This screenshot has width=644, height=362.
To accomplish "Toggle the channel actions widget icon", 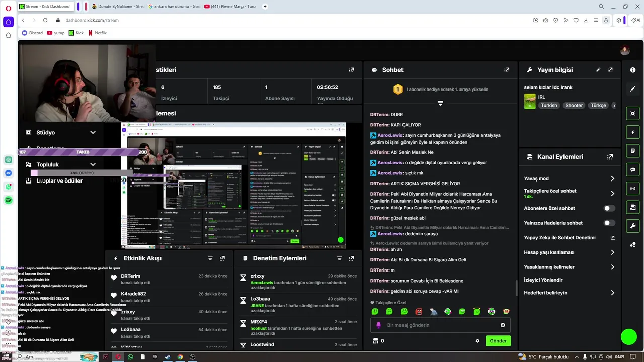I will tap(633, 207).
